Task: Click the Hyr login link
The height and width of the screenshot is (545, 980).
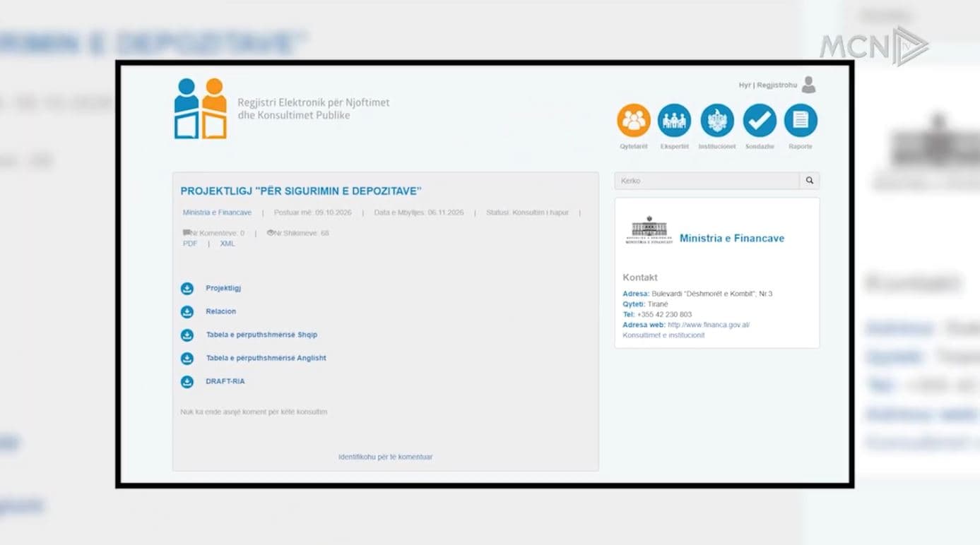Action: pyautogui.click(x=745, y=85)
